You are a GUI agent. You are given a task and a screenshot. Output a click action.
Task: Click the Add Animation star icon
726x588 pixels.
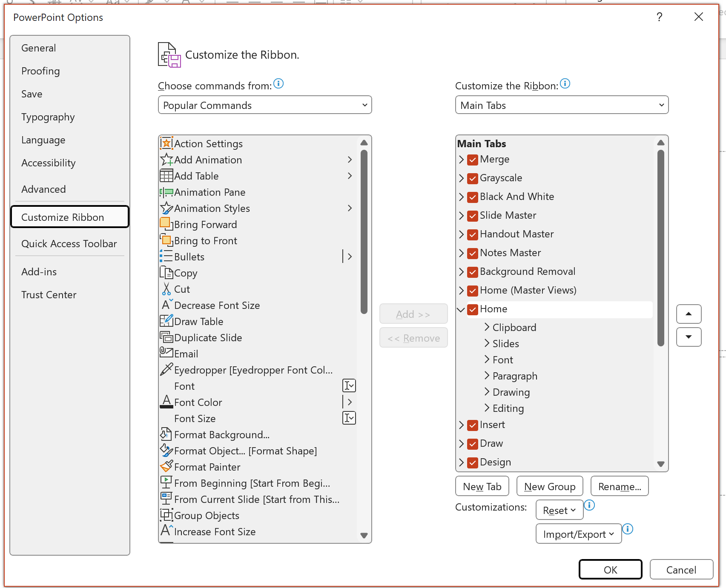(166, 160)
